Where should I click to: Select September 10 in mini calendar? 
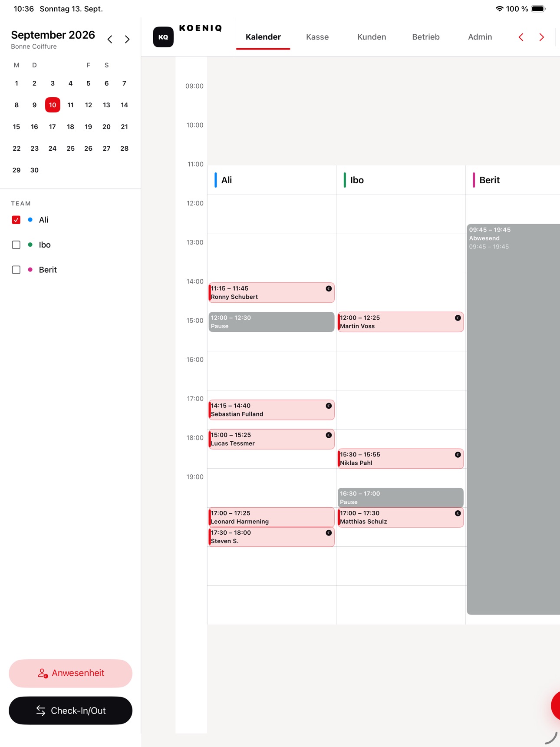tap(53, 105)
